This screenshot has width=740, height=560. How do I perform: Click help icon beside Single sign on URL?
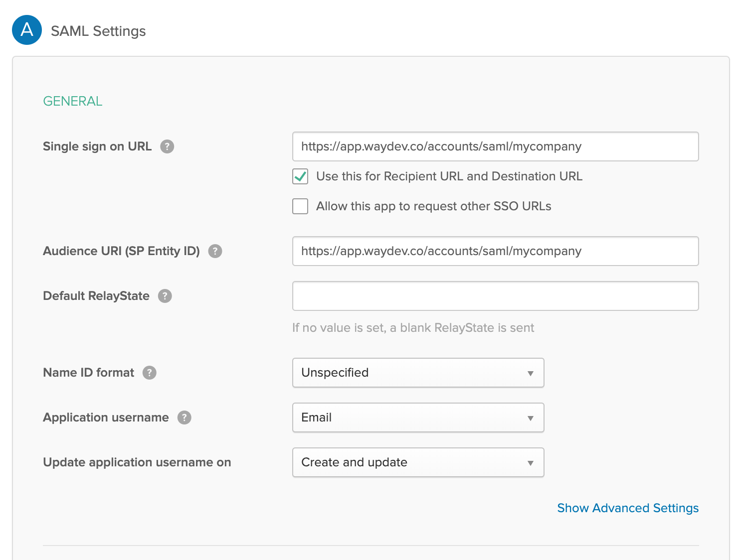(167, 146)
